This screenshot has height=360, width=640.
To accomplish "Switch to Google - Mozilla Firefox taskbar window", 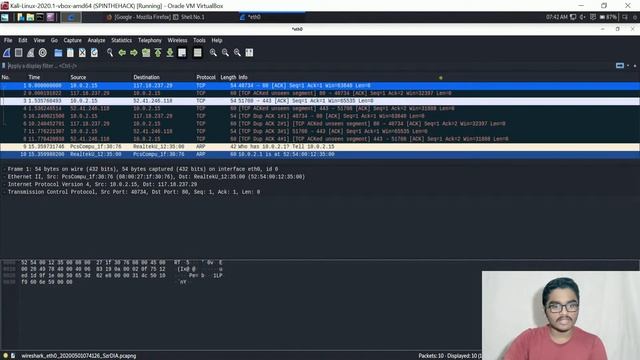I will [138, 17].
